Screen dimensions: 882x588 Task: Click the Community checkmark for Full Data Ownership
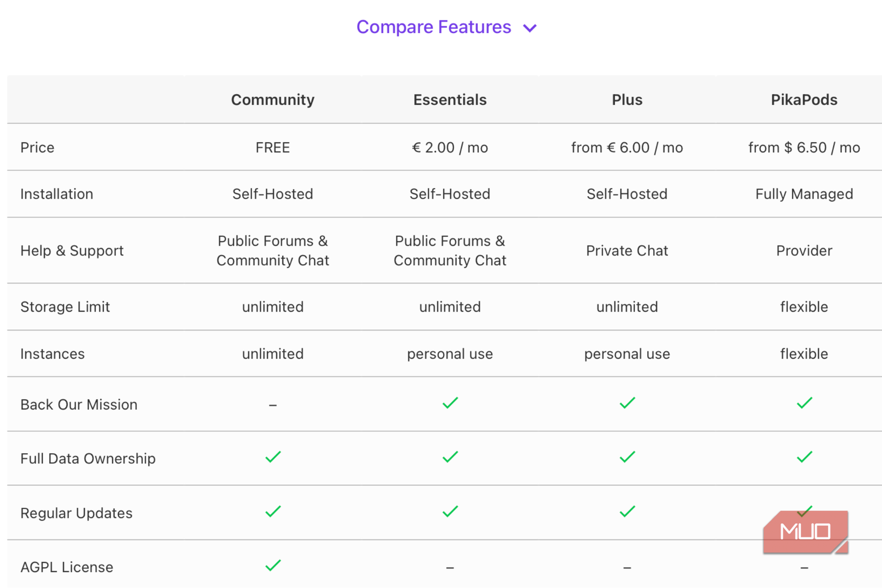[273, 458]
